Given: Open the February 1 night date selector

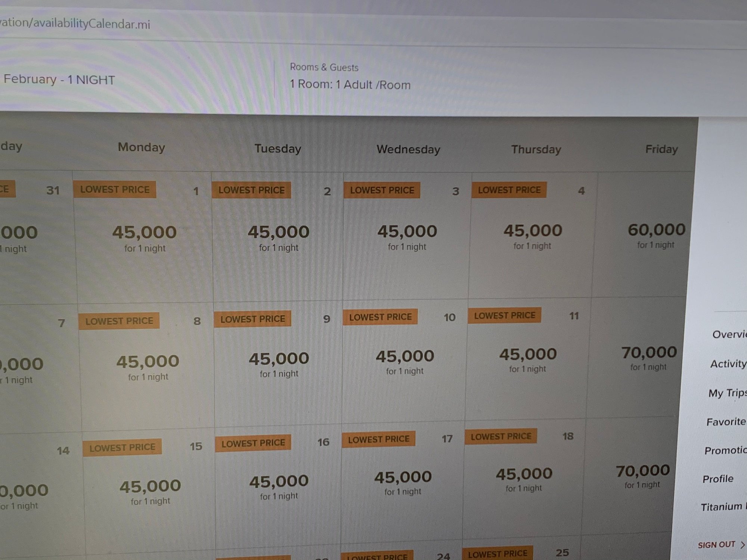Looking at the screenshot, I should tap(59, 80).
